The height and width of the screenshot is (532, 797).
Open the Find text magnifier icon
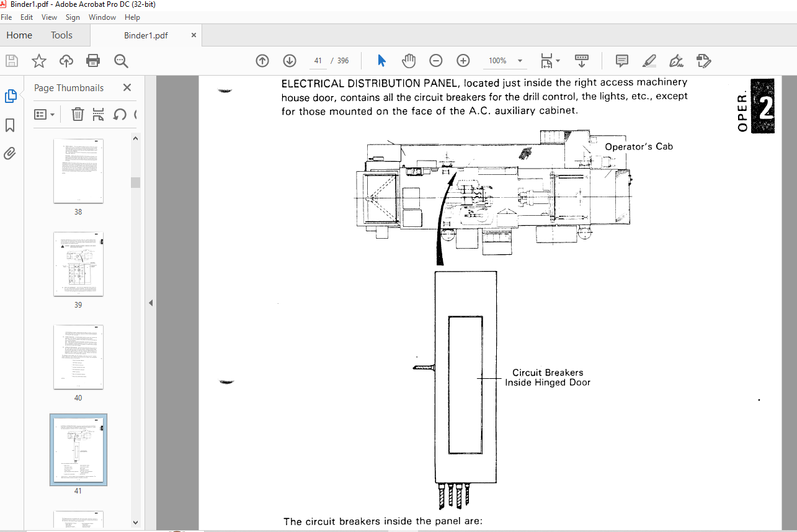[121, 61]
